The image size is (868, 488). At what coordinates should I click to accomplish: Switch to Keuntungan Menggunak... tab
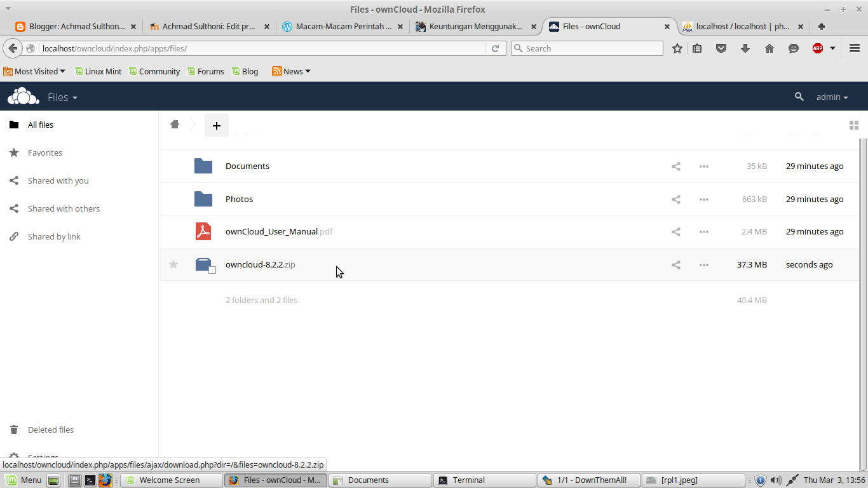(x=477, y=27)
